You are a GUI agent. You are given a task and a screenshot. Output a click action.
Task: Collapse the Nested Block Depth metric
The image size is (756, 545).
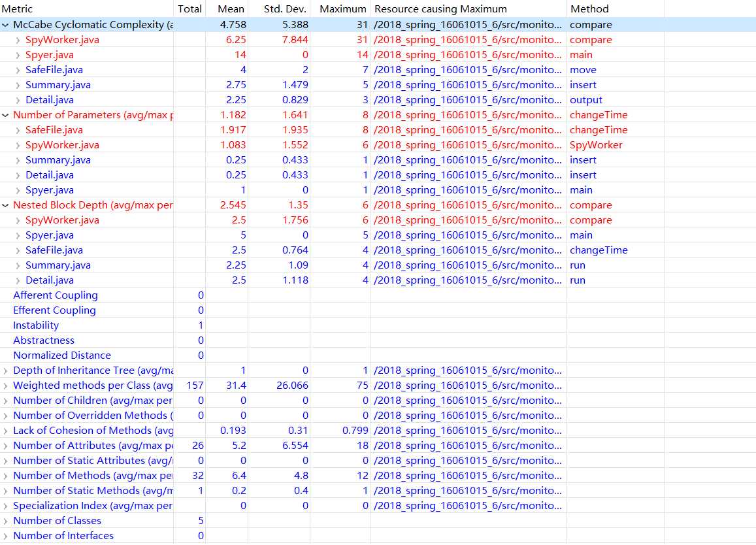click(x=6, y=205)
